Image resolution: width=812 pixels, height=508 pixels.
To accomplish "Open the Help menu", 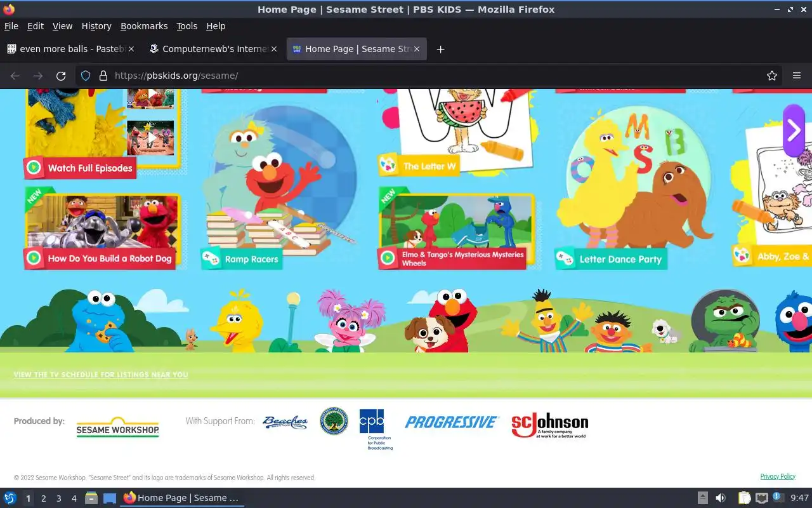I will click(x=216, y=26).
